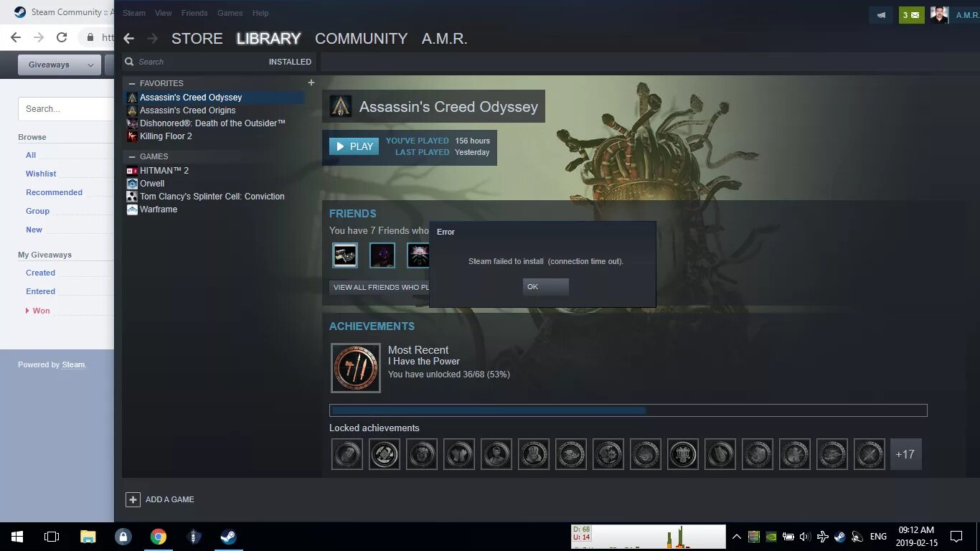This screenshot has width=980, height=551.
Task: Open the volume control in system tray
Action: coord(805,537)
